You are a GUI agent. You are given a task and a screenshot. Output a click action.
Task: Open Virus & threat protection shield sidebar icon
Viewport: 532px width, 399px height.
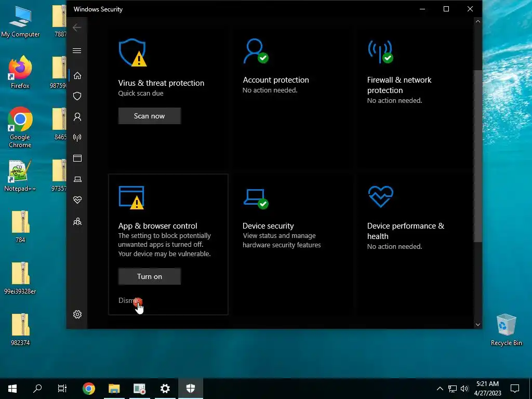(77, 96)
